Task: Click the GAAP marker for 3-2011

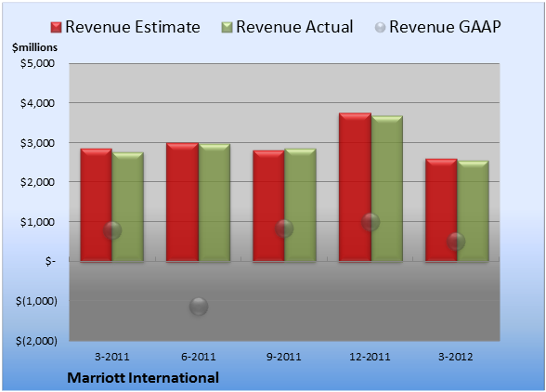Action: pyautogui.click(x=112, y=230)
